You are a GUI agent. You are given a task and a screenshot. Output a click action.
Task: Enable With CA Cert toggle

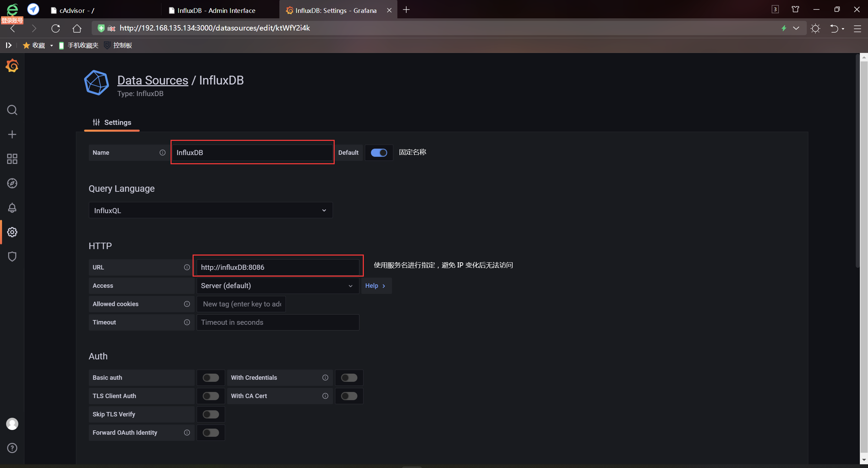click(349, 396)
